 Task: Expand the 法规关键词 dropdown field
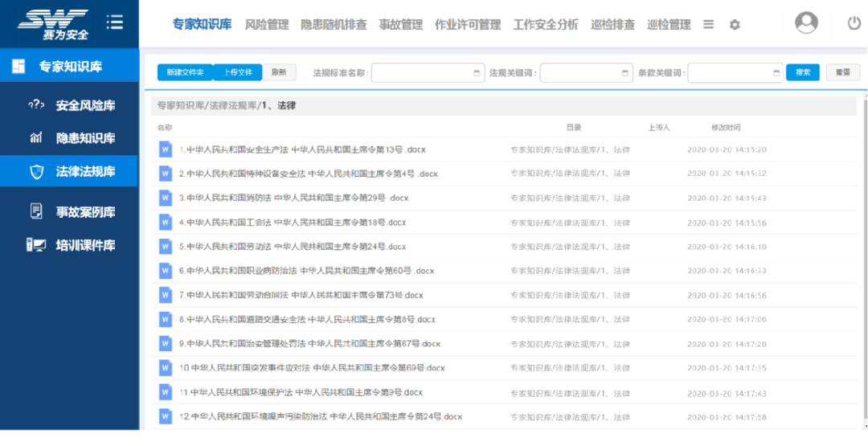pos(586,73)
